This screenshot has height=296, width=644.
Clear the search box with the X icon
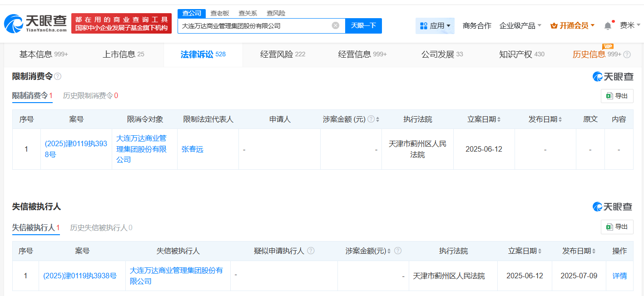tap(336, 25)
